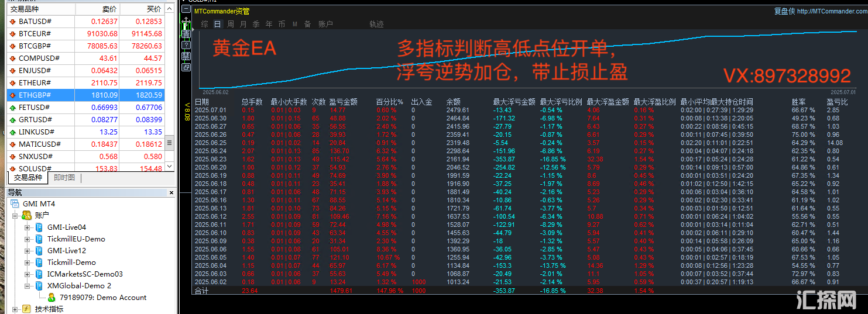This screenshot has width=868, height=314.
Task: Expand the Tickmill-Demo tree node
Action: (28, 263)
